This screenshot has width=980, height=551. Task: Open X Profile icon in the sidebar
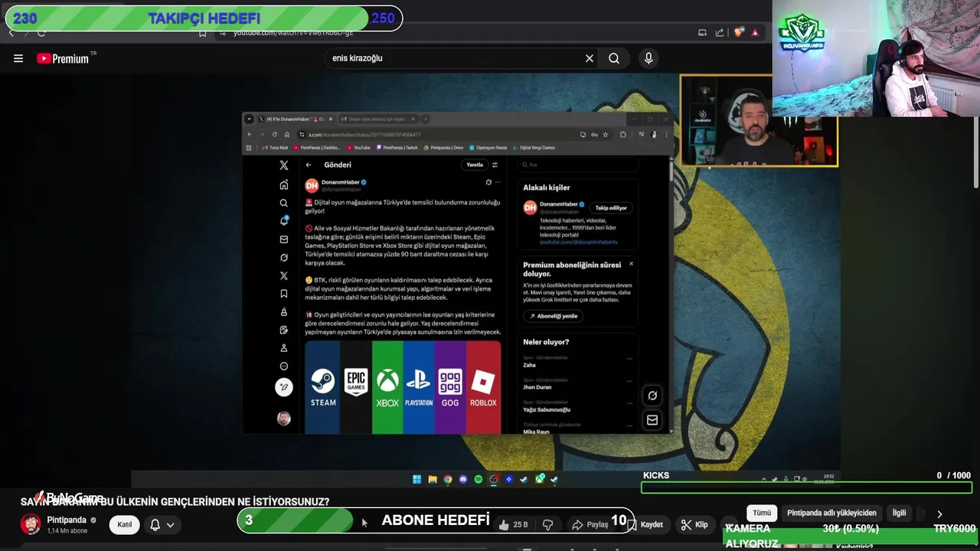click(284, 348)
